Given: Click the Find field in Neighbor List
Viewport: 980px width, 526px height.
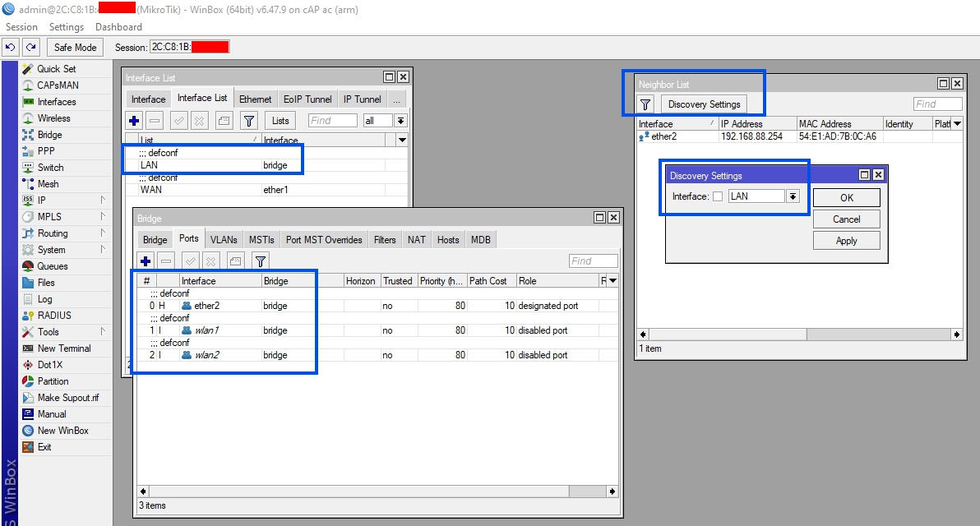Looking at the screenshot, I should pyautogui.click(x=937, y=104).
